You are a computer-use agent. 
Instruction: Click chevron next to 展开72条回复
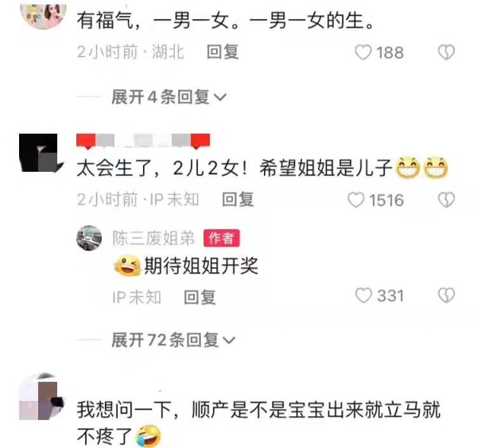229,341
